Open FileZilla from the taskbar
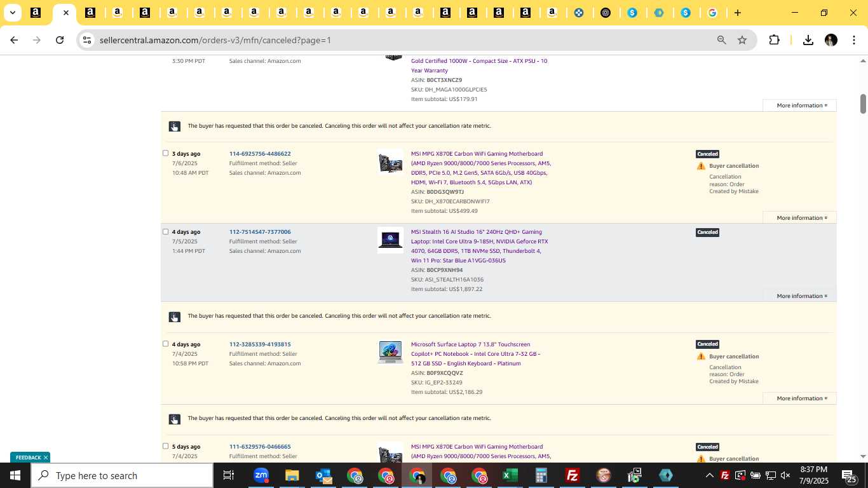Screen dimensions: 868x488 click(x=573, y=475)
